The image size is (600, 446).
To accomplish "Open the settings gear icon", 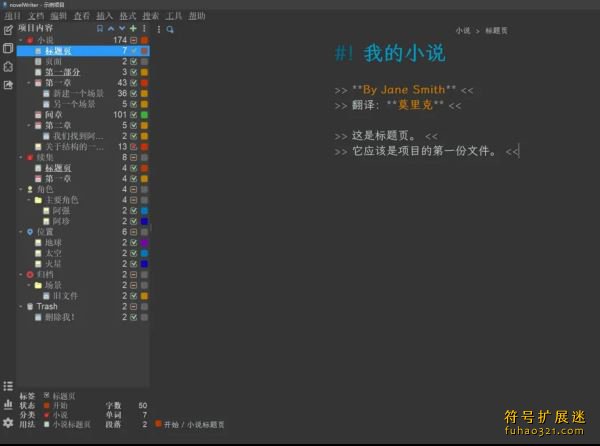I will (x=8, y=423).
